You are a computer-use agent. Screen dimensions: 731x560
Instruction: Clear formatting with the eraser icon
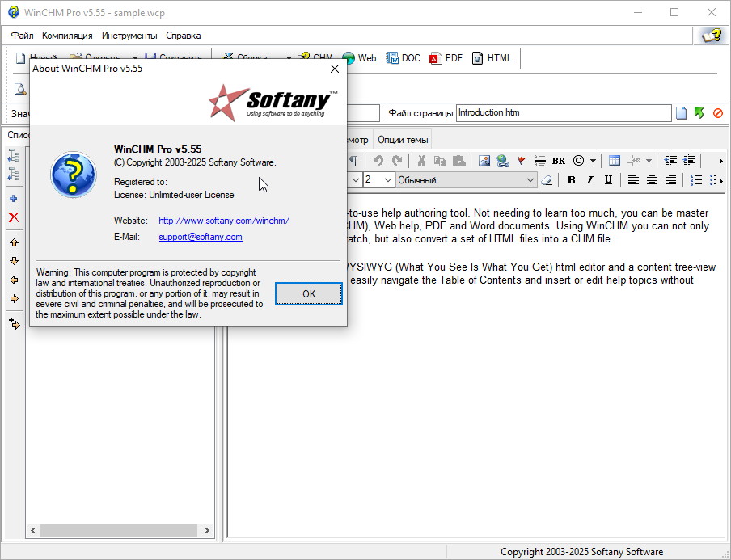pyautogui.click(x=547, y=180)
